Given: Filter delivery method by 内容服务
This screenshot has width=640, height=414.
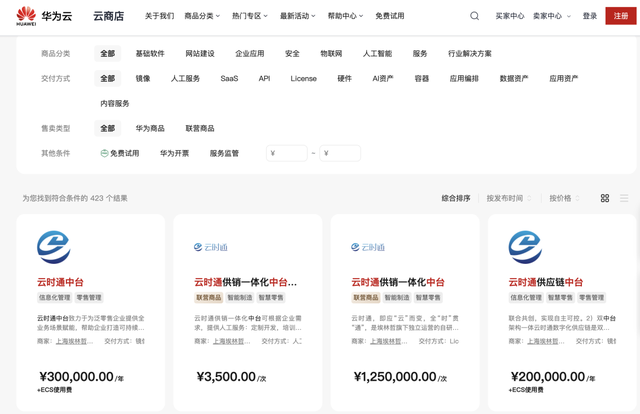Looking at the screenshot, I should tap(115, 103).
